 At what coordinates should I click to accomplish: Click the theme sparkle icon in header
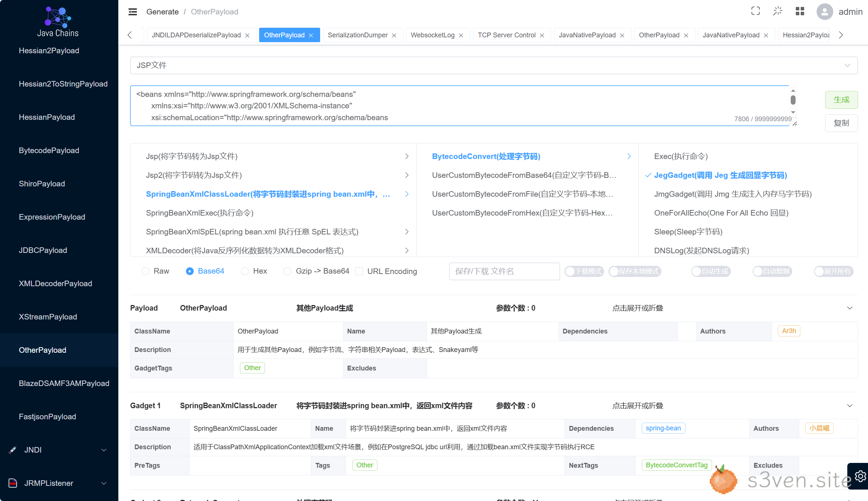(778, 11)
